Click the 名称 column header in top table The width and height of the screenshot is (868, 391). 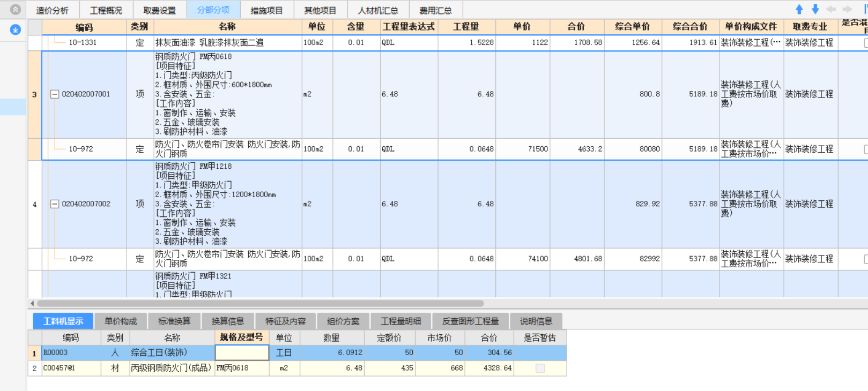pos(227,27)
